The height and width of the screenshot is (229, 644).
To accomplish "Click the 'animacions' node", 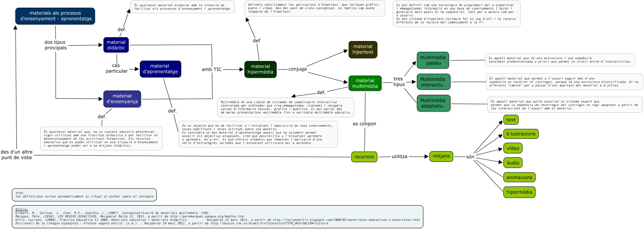I will (x=519, y=177).
